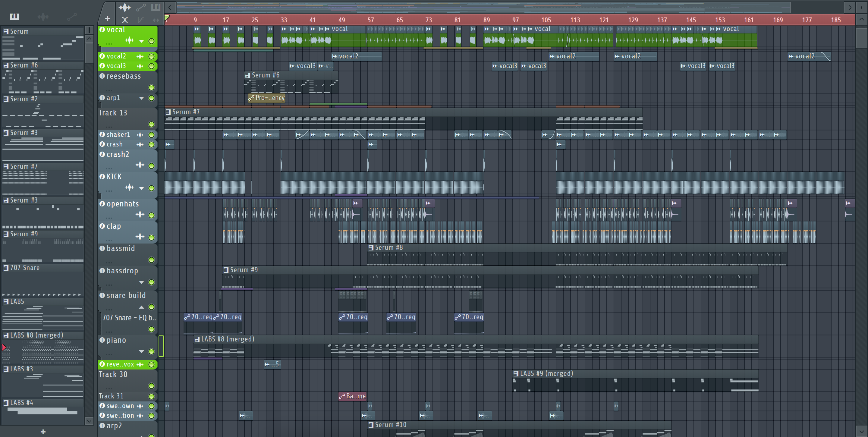Image resolution: width=868 pixels, height=437 pixels.
Task: Click the openhats track name
Action: point(123,204)
